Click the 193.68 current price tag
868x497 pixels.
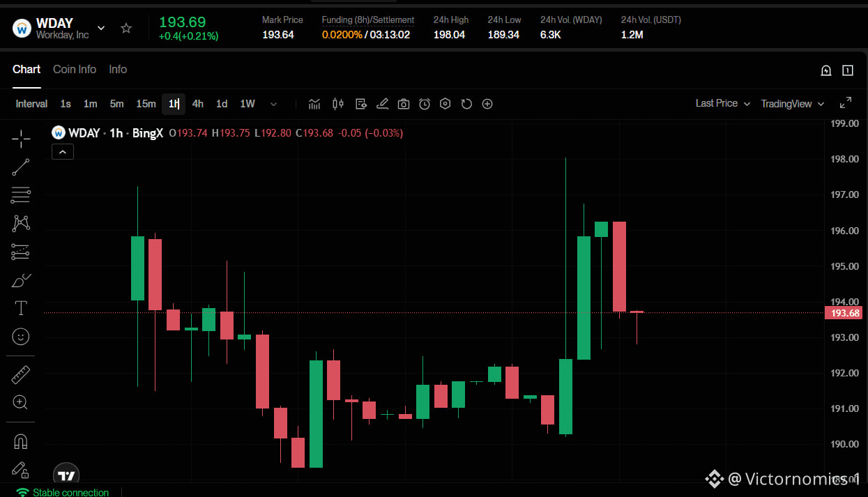[x=845, y=313]
